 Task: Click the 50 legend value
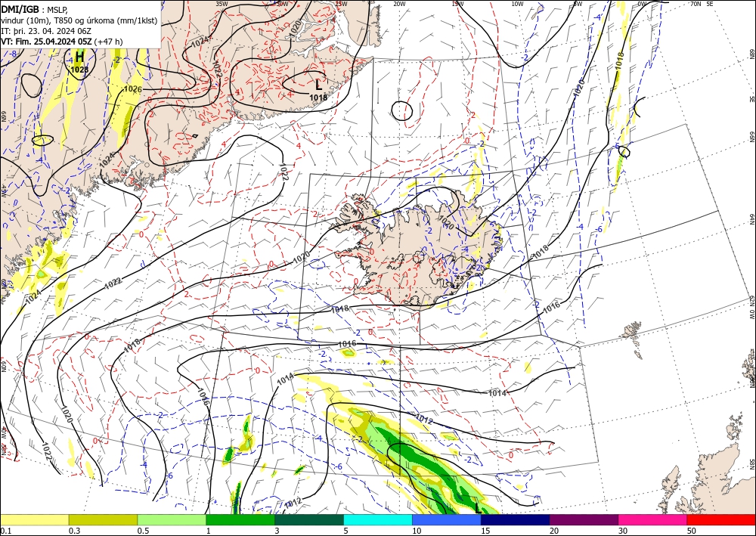click(692, 531)
